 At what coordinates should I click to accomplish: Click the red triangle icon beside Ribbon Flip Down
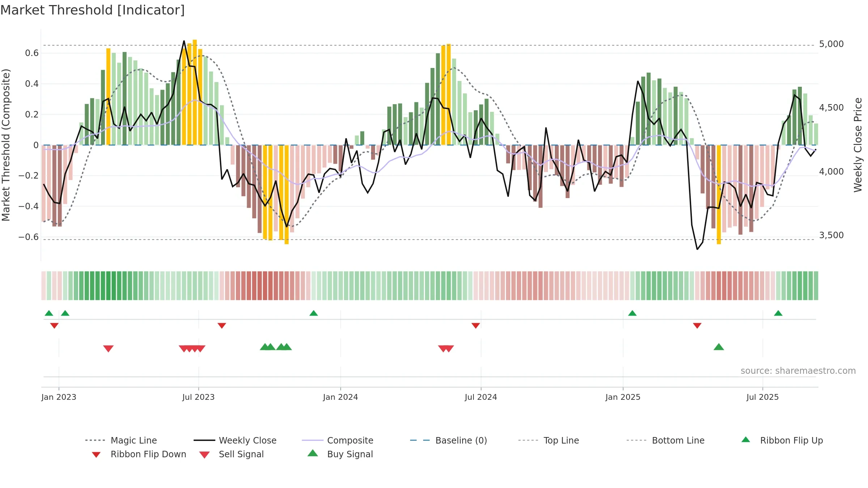click(x=96, y=455)
